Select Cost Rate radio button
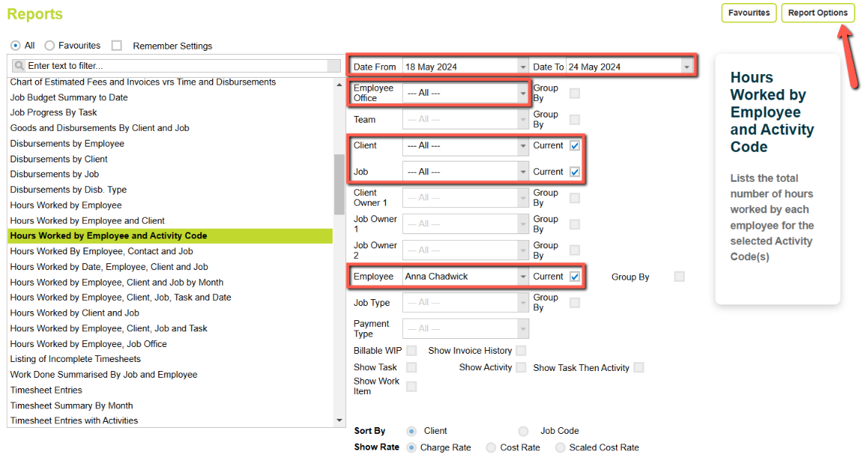Image resolution: width=868 pixels, height=460 pixels. pos(491,447)
